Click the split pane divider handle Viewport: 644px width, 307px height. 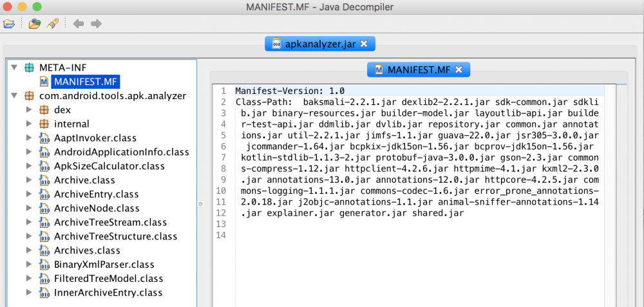[x=201, y=204]
